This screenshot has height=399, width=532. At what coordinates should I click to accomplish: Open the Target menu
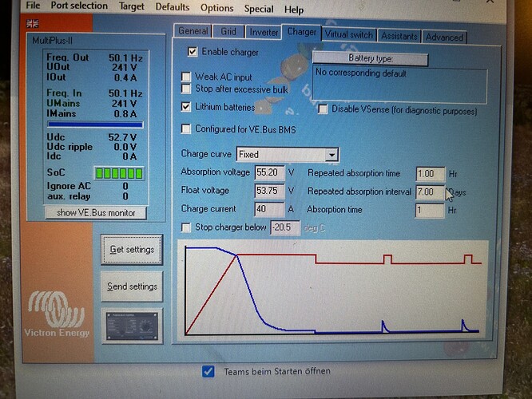tap(131, 6)
